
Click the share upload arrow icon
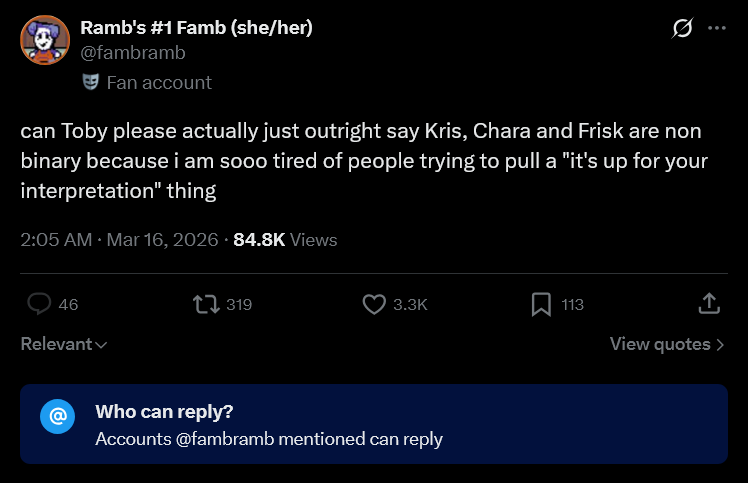pyautogui.click(x=709, y=304)
